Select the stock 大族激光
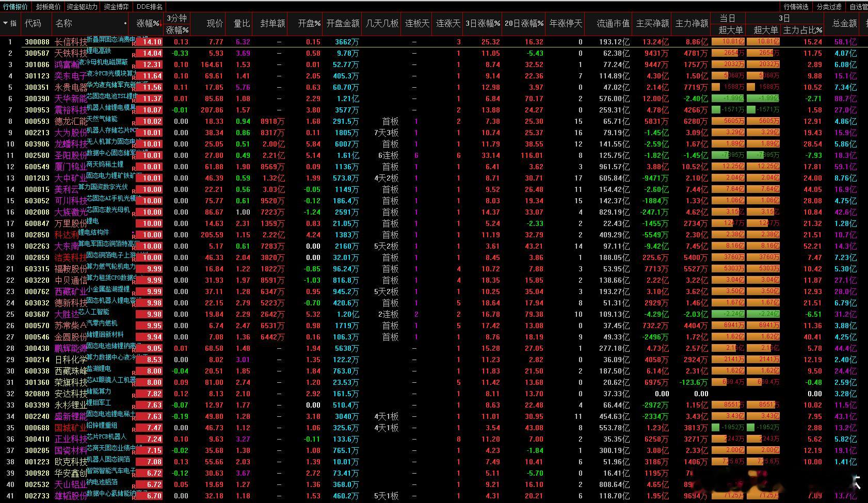 coord(71,212)
